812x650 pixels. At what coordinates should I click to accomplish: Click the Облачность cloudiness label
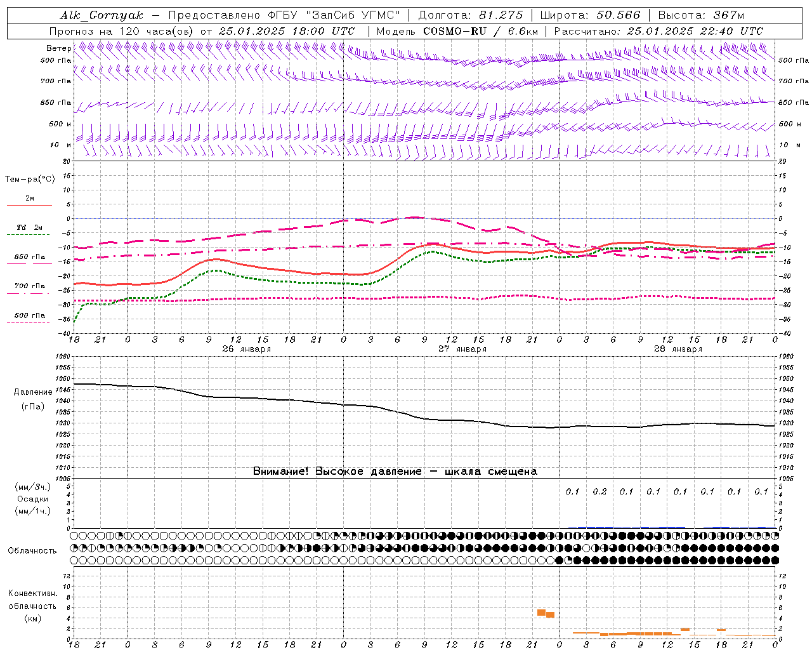tap(32, 550)
